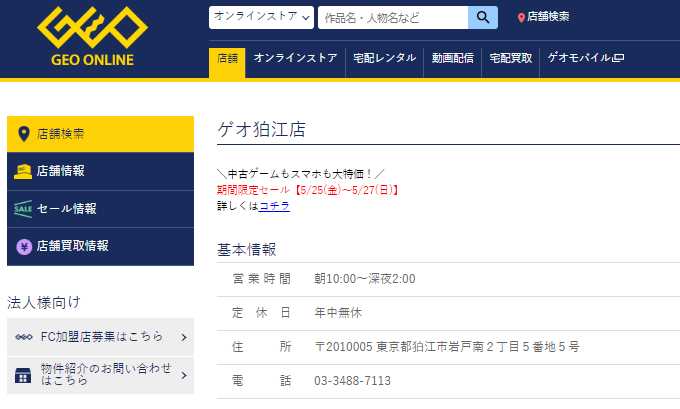
Task: Click the 基本情報 section heading
Action: (247, 249)
